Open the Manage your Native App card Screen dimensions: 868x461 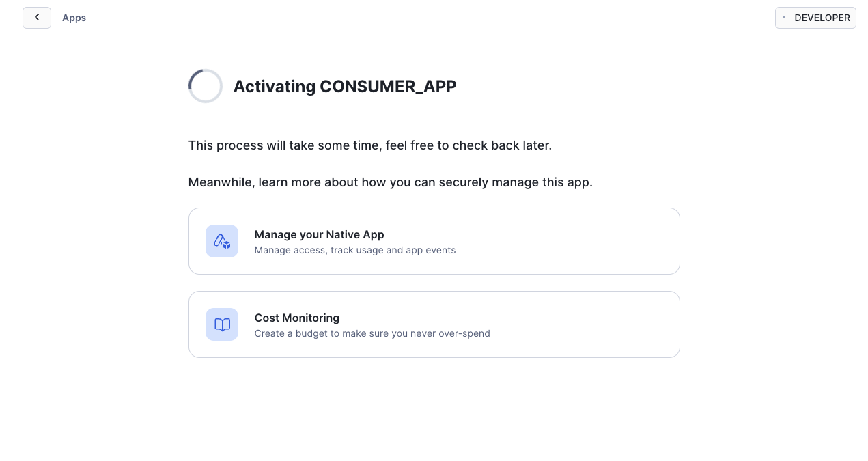434,241
